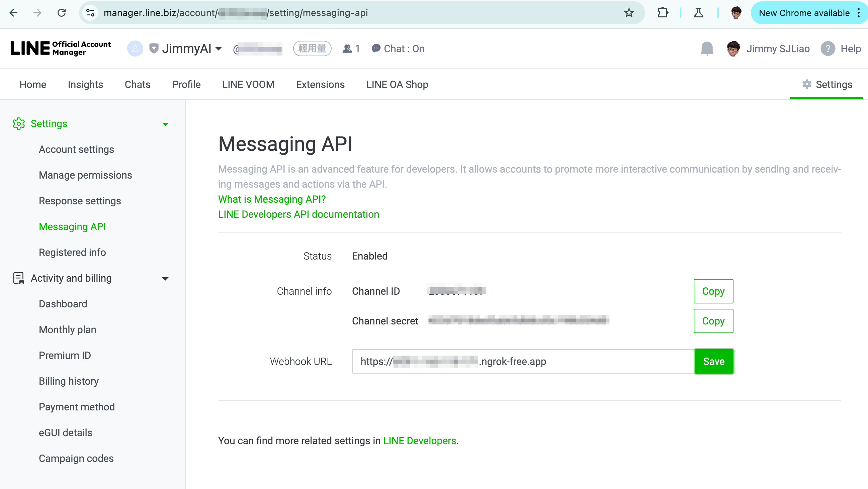Click the Help question mark icon
The image size is (868, 489).
(828, 49)
